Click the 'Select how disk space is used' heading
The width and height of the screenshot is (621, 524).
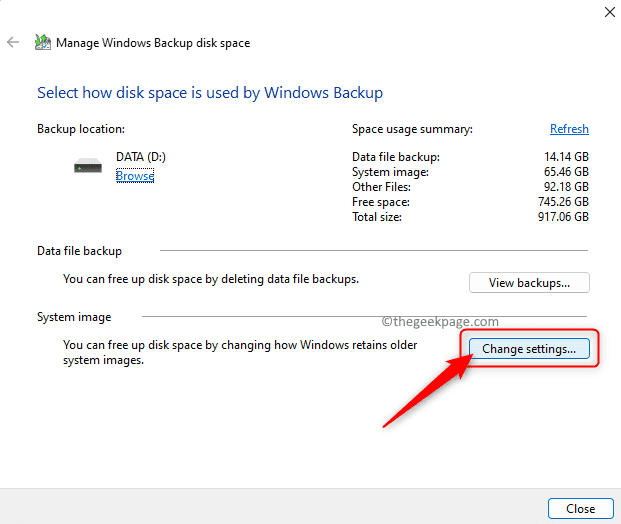click(210, 93)
